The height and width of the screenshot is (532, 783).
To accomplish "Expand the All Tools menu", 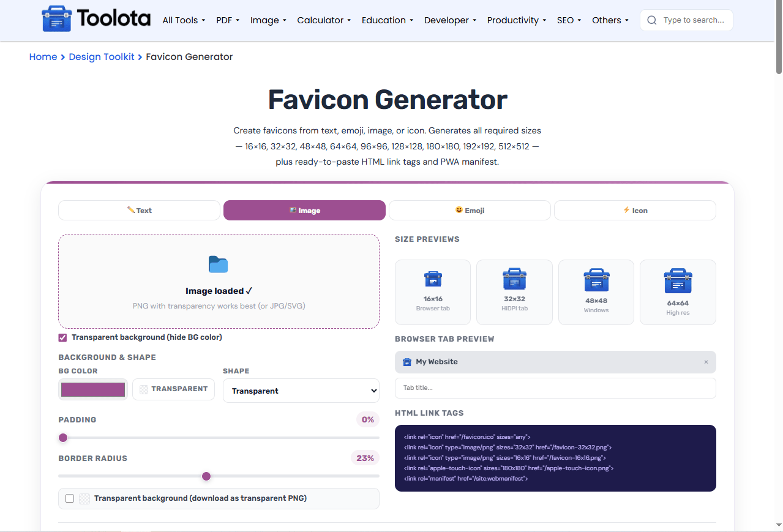I will (184, 20).
